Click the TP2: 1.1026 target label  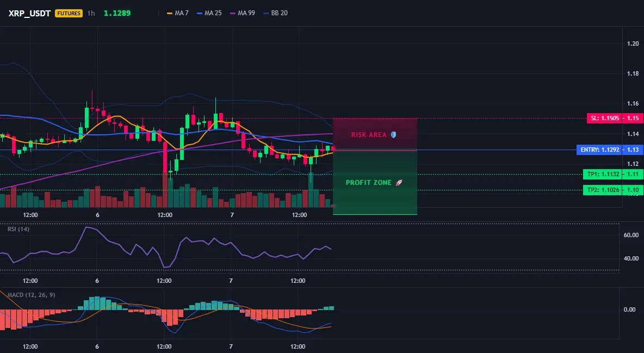click(602, 190)
